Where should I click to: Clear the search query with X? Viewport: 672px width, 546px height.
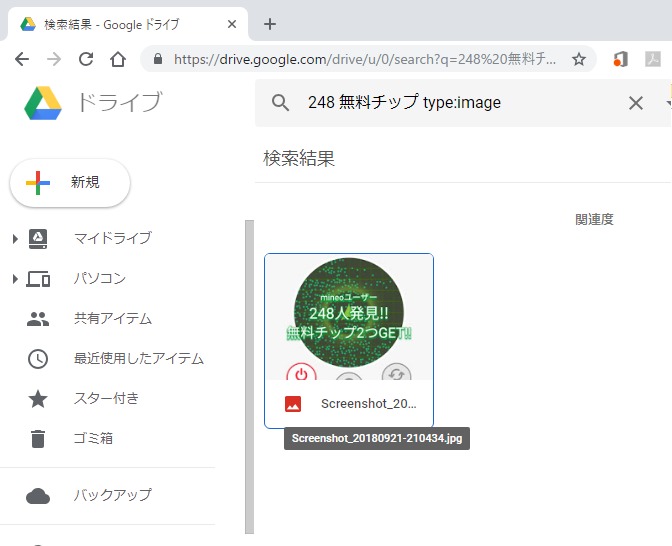(x=635, y=103)
